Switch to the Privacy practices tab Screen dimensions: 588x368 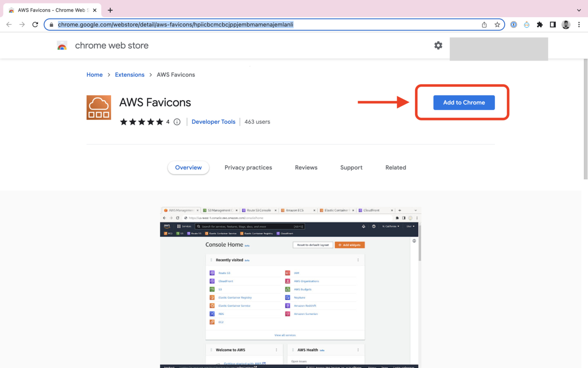coord(248,168)
